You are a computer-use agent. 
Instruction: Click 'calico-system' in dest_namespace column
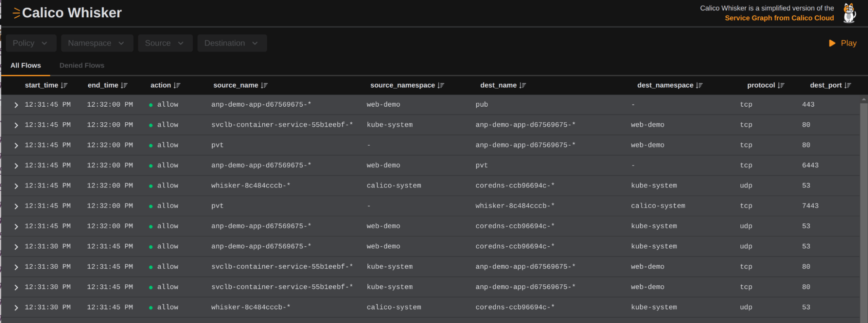tap(658, 206)
